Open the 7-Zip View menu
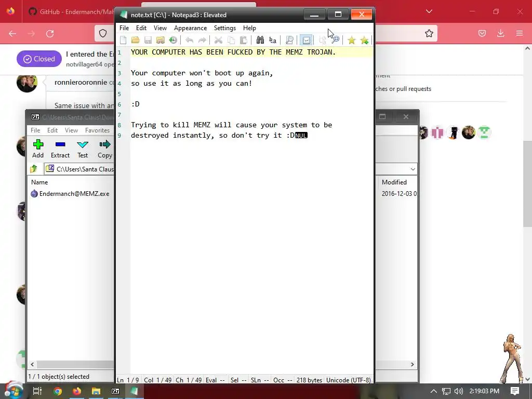 click(x=71, y=130)
